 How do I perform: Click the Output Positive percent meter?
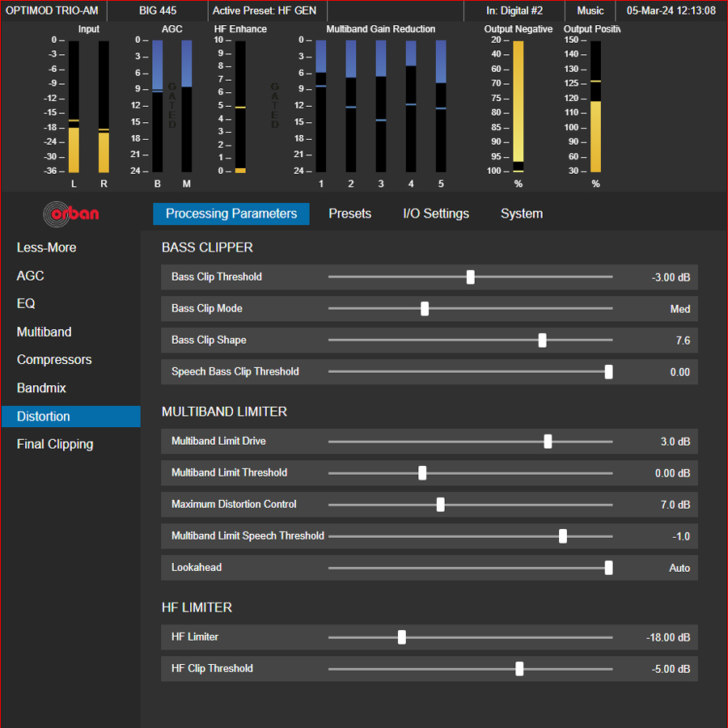(x=595, y=107)
